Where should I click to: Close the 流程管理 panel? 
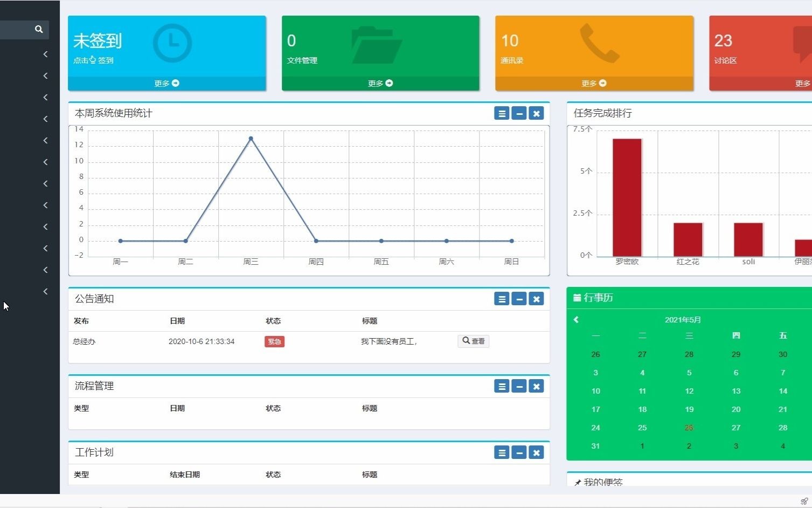coord(536,386)
